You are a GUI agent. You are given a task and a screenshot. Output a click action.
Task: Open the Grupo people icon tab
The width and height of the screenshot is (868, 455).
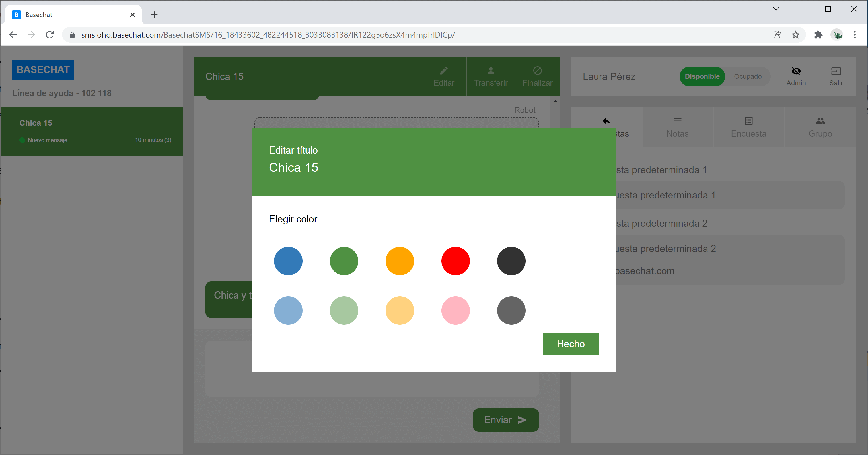pyautogui.click(x=820, y=121)
